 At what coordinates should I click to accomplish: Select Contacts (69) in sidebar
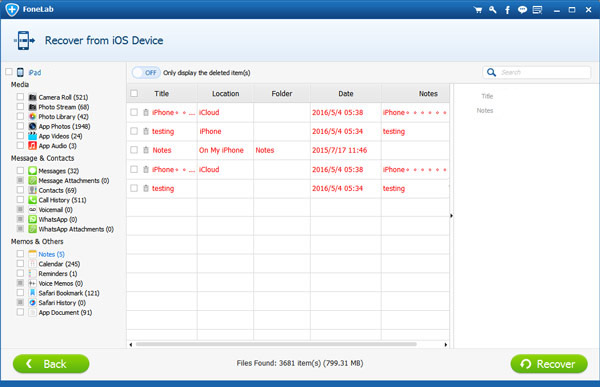pos(57,191)
